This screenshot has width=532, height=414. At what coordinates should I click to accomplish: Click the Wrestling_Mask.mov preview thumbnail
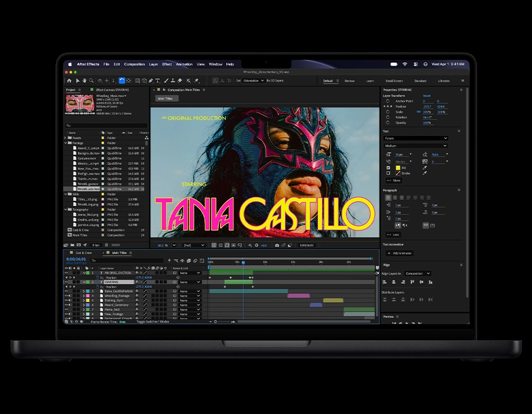coord(80,103)
